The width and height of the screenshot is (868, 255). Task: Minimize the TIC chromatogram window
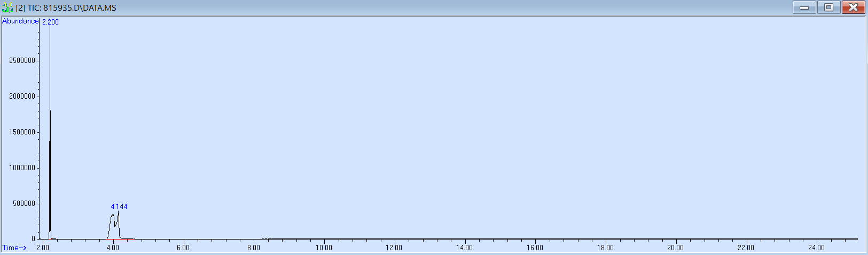[804, 7]
